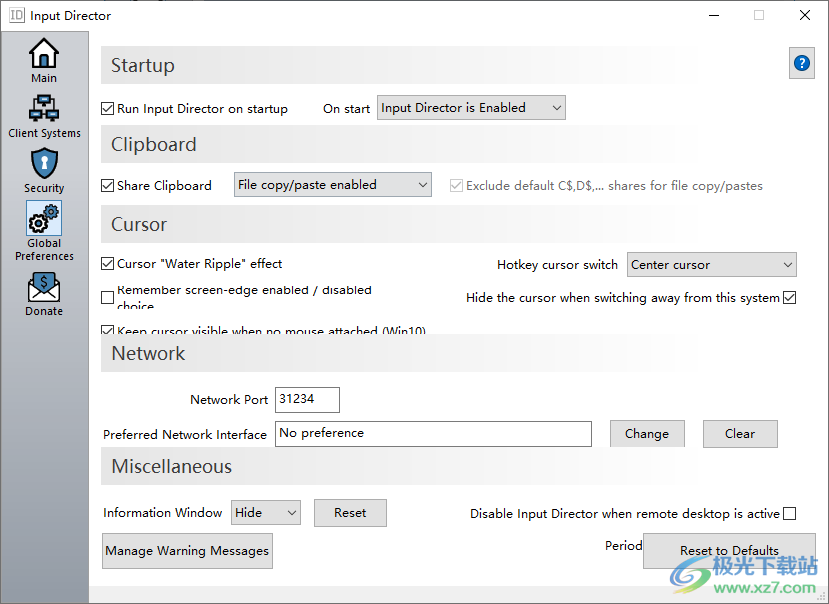
Task: Select the Global Preferences gears icon
Action: tap(44, 218)
